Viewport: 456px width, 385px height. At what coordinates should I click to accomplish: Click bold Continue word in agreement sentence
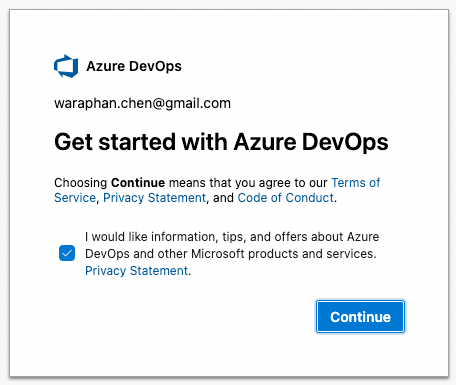coord(138,183)
